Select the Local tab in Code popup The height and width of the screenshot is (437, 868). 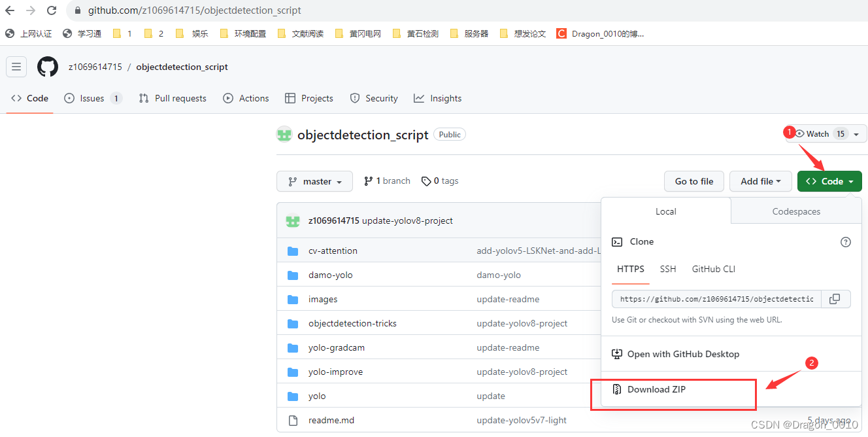pos(665,211)
